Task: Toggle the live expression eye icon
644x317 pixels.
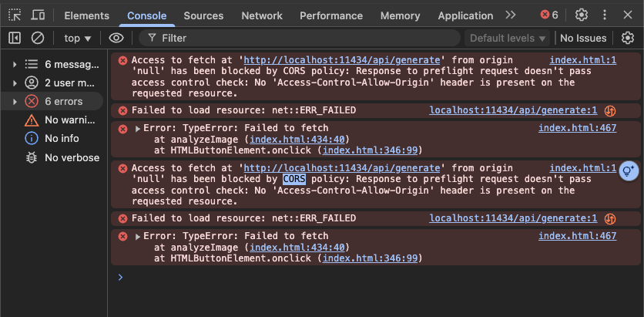Action: tap(116, 38)
